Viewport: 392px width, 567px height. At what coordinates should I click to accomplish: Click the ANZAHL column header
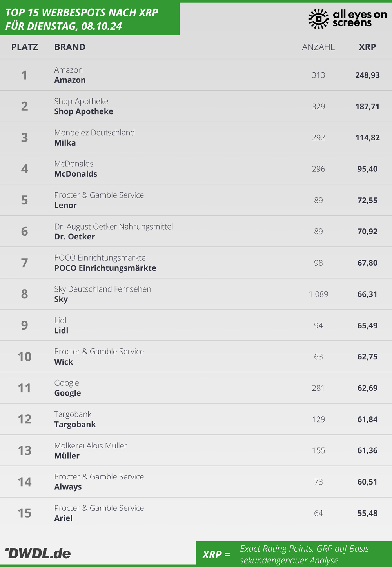[x=318, y=47]
